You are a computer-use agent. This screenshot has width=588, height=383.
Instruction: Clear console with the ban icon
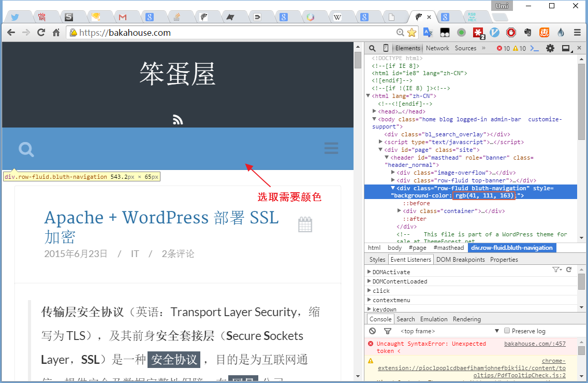372,331
